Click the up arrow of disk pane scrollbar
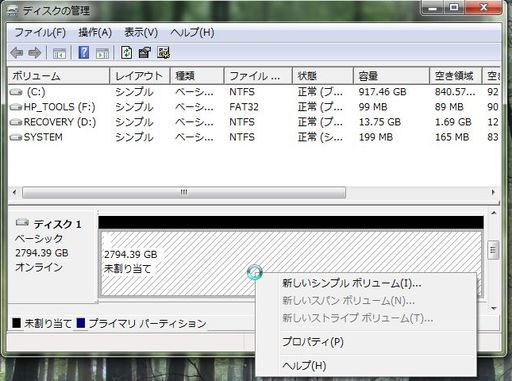The height and width of the screenshot is (381, 512). click(494, 213)
